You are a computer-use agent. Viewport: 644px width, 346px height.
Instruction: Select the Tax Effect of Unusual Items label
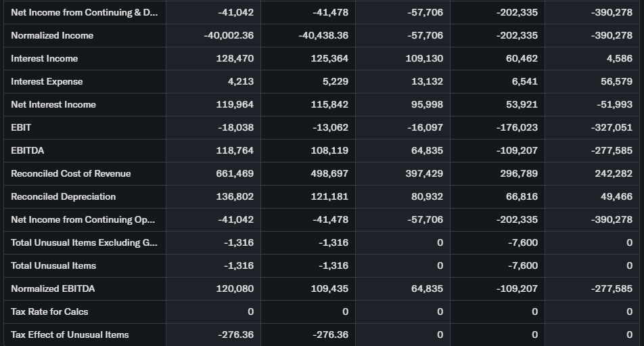(x=70, y=334)
